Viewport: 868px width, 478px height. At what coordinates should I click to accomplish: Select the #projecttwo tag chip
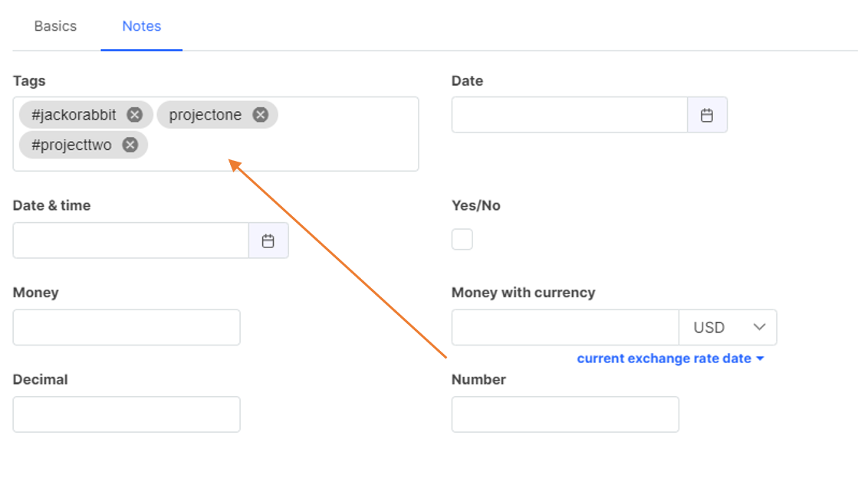pos(71,145)
